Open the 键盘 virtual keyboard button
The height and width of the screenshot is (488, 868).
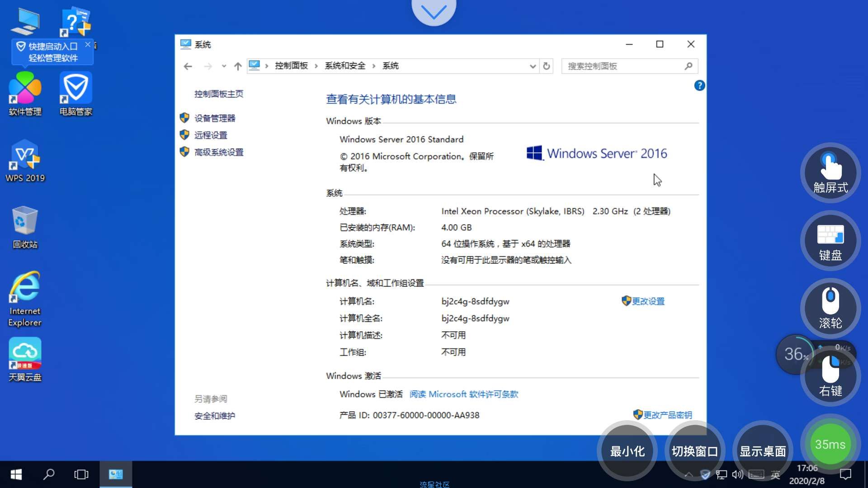coord(830,240)
